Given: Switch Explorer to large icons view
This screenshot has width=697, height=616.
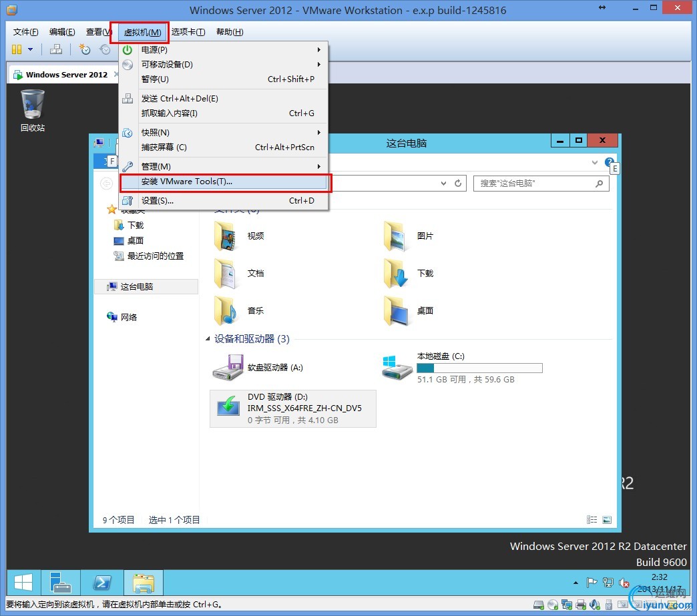Looking at the screenshot, I should coord(607,519).
